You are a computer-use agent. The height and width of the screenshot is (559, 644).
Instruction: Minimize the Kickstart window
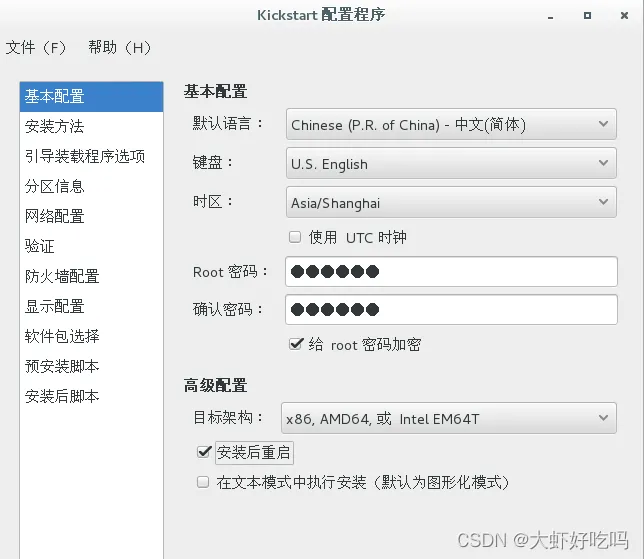550,16
